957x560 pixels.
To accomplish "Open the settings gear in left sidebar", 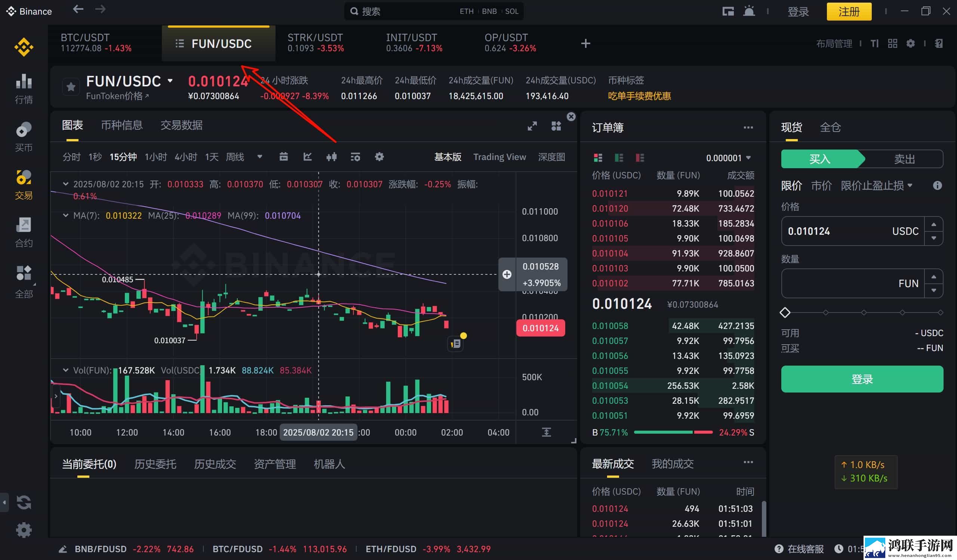I will click(x=24, y=530).
